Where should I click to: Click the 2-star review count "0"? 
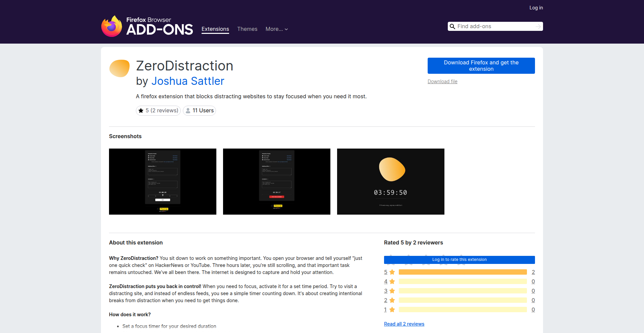[x=533, y=300]
